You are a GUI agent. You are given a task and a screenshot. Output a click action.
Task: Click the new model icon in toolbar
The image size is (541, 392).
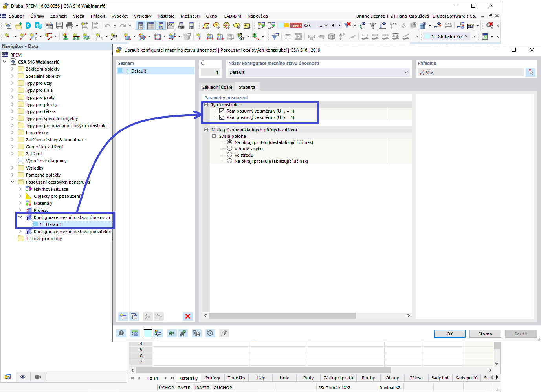tap(8, 26)
